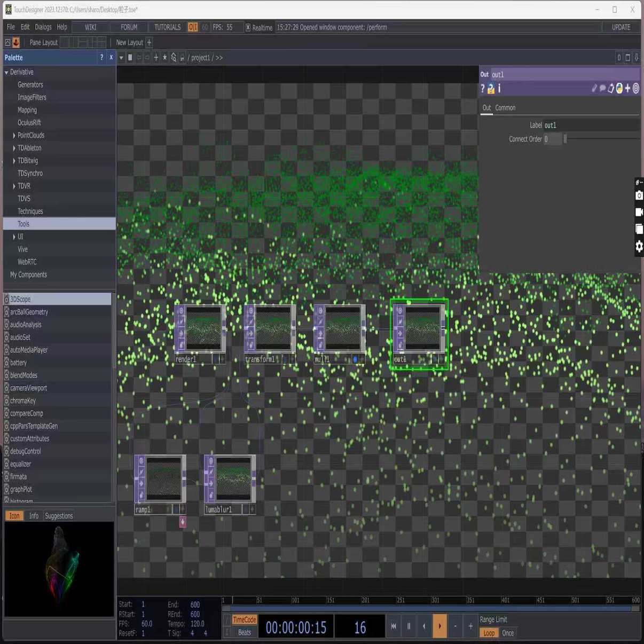The image size is (644, 644).
Task: Switch the time display from TimeCode to Beats
Action: [244, 632]
